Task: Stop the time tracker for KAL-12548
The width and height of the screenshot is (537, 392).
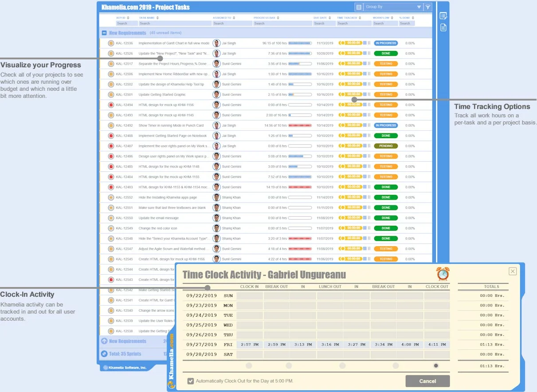Action: [x=365, y=239]
